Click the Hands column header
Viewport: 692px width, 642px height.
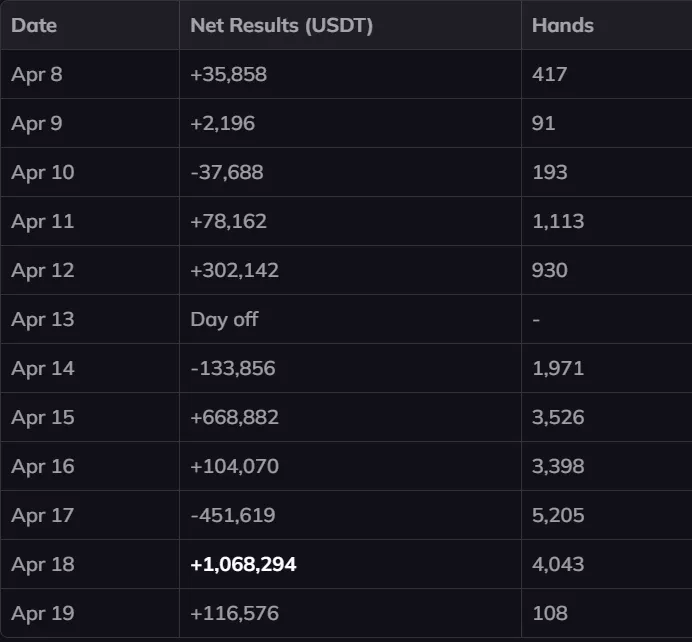click(562, 25)
